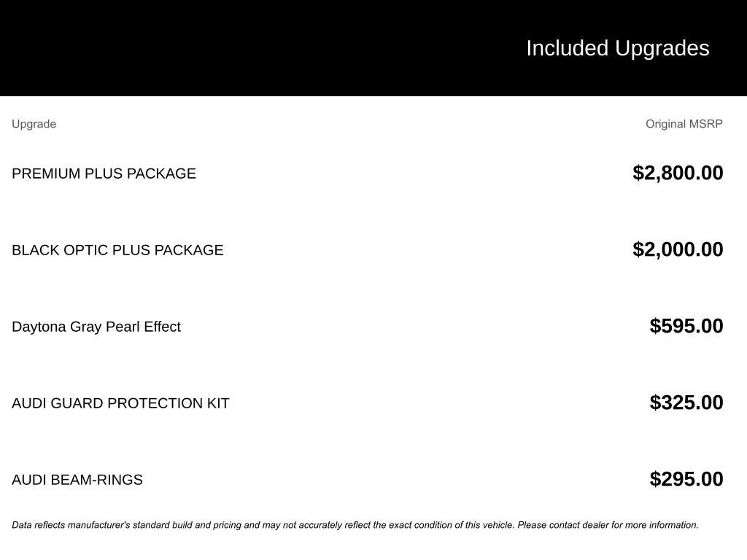This screenshot has height=560, width=747.
Task: Choose the AUDI BEAM-RINGS upgrade
Action: [77, 480]
